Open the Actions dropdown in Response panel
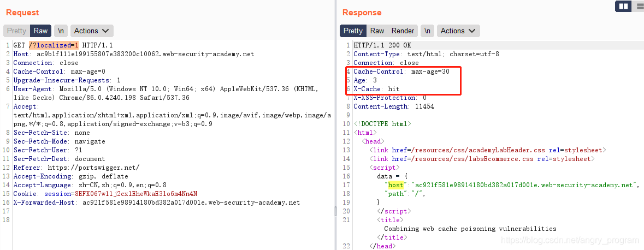This screenshot has width=644, height=250. pos(458,31)
